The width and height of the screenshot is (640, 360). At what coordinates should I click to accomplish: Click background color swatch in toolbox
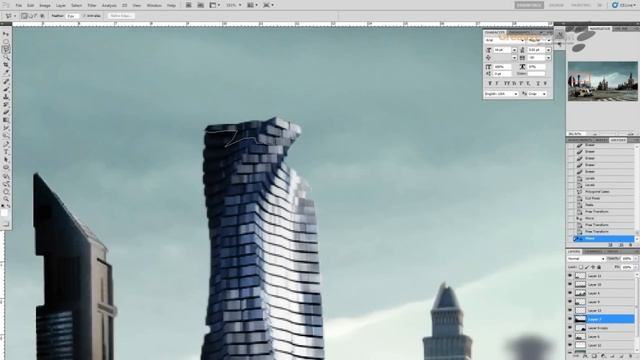pos(5,213)
